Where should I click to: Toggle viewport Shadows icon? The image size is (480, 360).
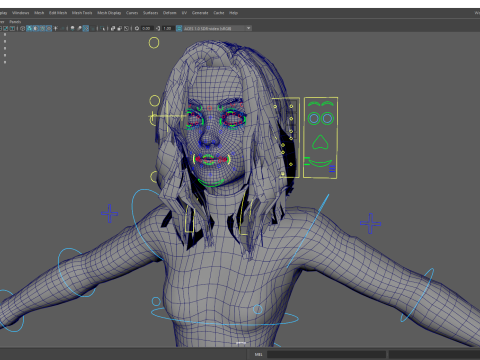pos(62,28)
